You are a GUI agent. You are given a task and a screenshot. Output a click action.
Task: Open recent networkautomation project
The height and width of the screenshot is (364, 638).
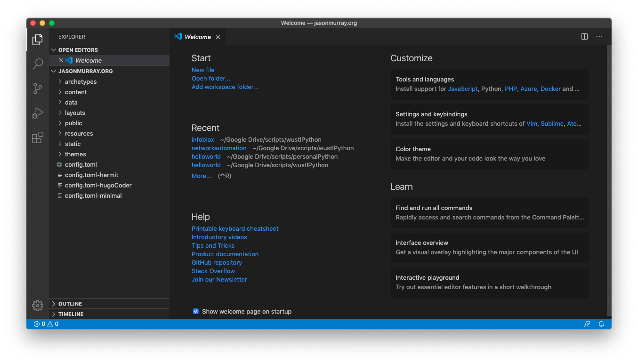[x=219, y=148]
